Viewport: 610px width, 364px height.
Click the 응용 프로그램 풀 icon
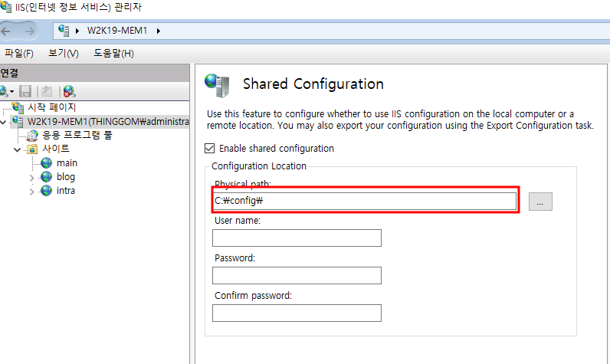coord(32,136)
